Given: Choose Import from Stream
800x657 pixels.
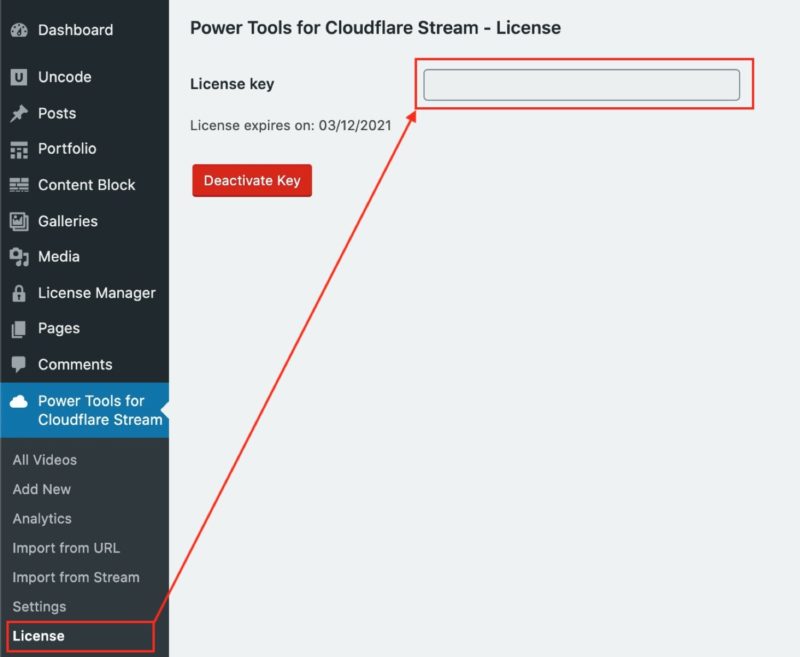Looking at the screenshot, I should [76, 577].
